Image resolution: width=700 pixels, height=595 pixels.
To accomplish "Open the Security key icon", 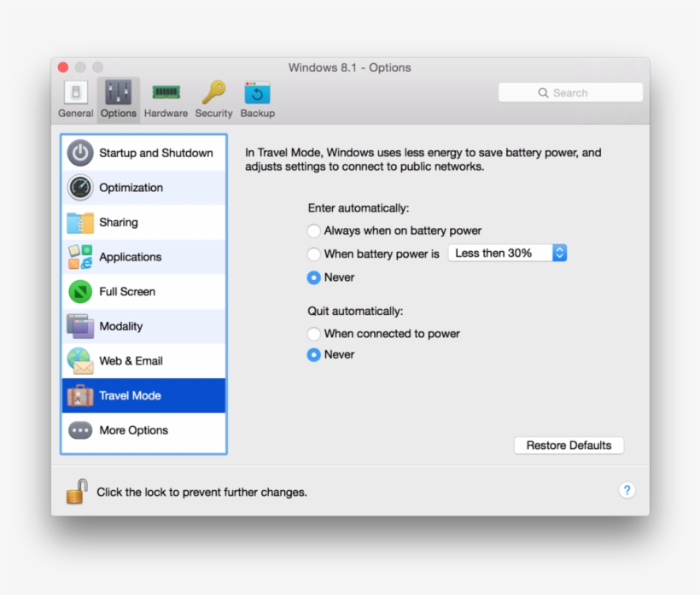I will coord(213,92).
